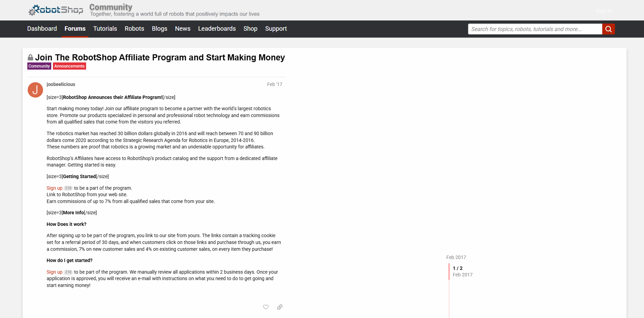Copy post link via chain icon
Viewport: 644px width, 318px height.
click(279, 307)
